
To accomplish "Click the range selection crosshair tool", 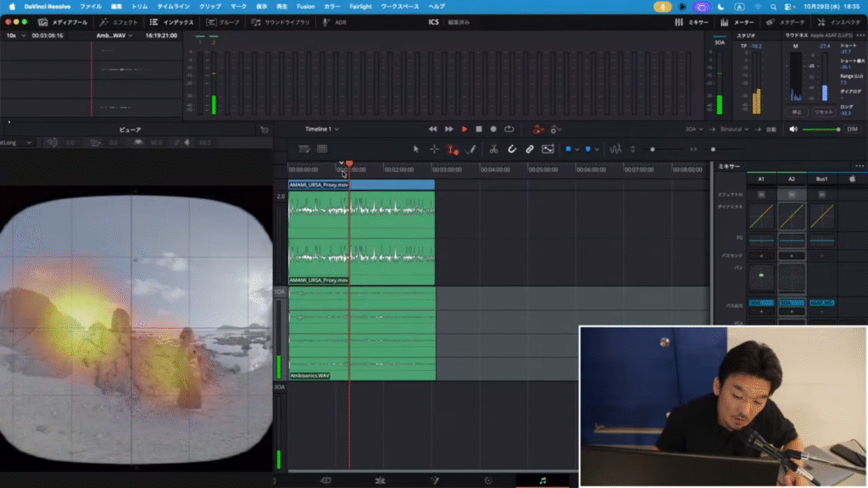I will (x=433, y=149).
